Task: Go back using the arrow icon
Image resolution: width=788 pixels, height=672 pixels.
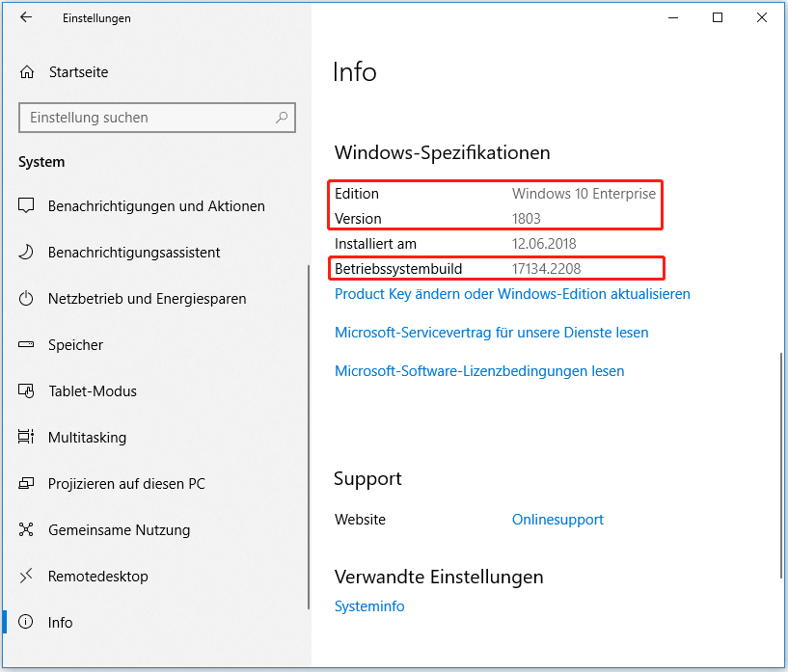Action: pyautogui.click(x=26, y=17)
